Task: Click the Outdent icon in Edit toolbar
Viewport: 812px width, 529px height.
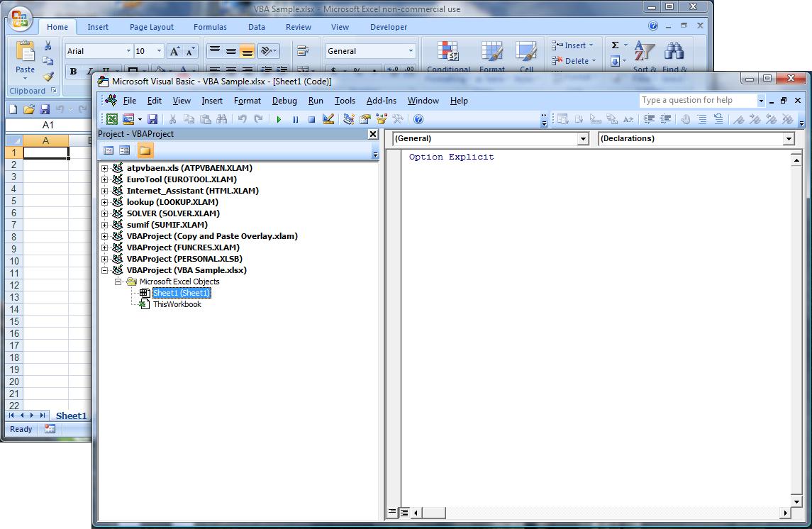Action: [x=665, y=120]
